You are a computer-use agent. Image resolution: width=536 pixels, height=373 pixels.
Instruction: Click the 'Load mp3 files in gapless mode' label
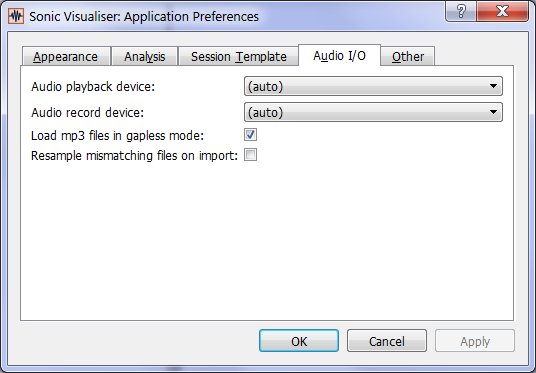[117, 136]
